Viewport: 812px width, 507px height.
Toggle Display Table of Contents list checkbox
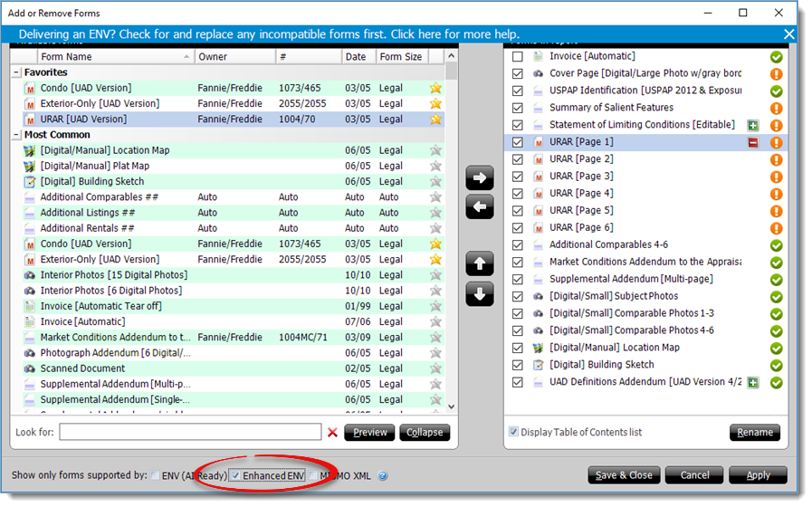(513, 432)
